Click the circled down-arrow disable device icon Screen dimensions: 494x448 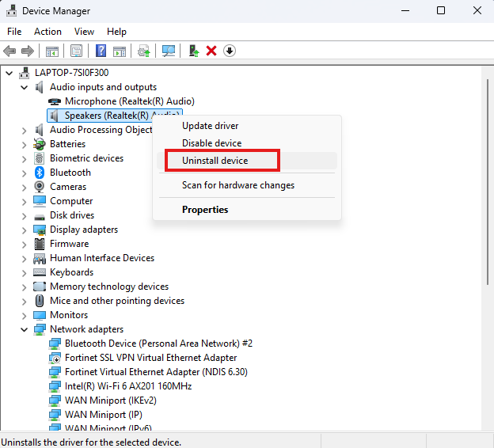[x=230, y=51]
